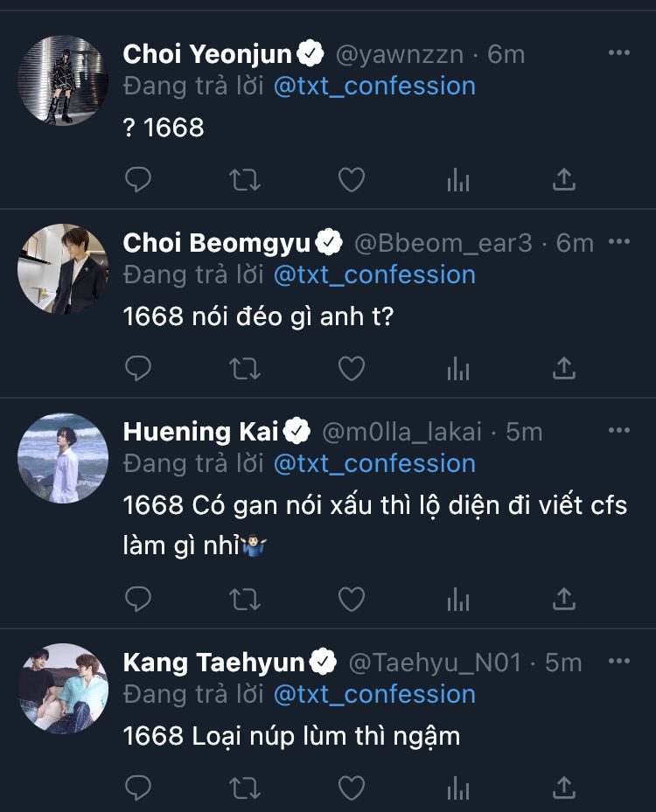Share Choi Yeonjun's tweet
This screenshot has width=656, height=812.
click(x=564, y=180)
